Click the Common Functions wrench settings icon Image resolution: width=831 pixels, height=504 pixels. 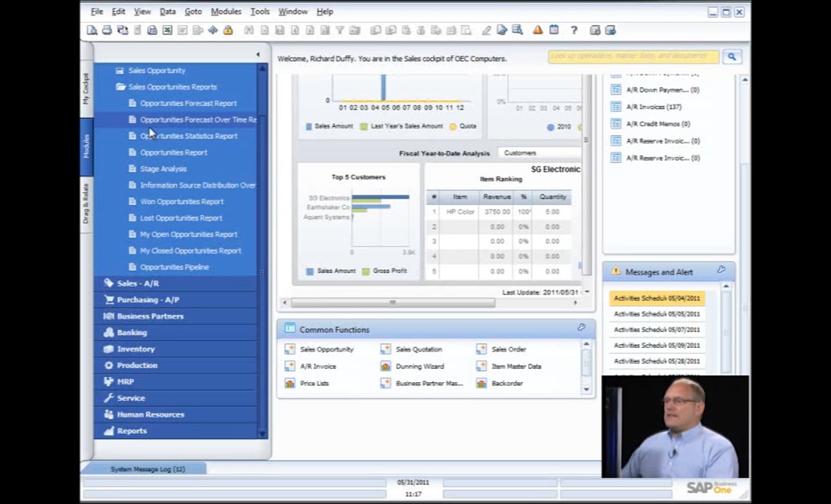582,328
